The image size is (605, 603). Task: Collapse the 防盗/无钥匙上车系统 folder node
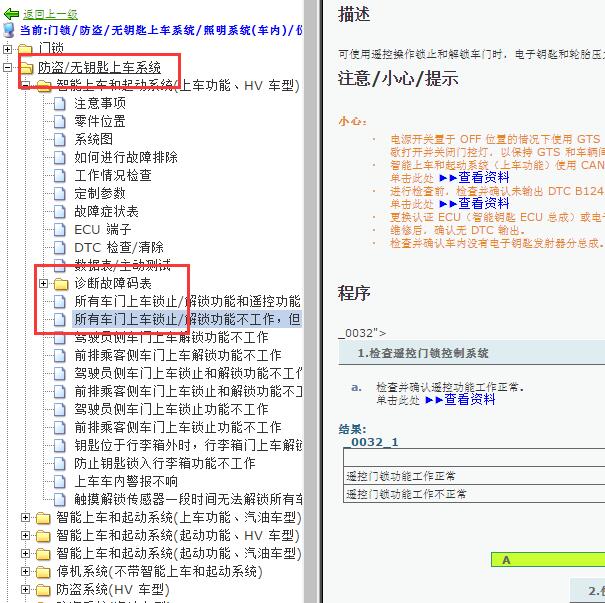[x=7, y=68]
